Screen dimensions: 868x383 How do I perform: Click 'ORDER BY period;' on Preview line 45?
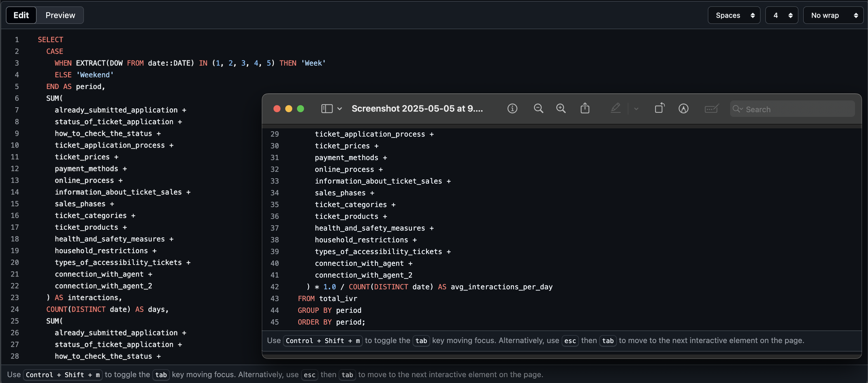pos(331,322)
